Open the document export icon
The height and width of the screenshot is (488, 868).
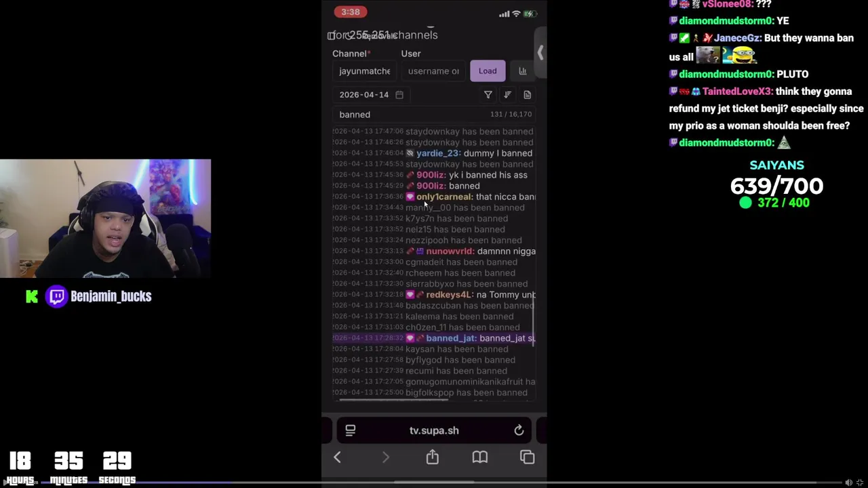(527, 95)
